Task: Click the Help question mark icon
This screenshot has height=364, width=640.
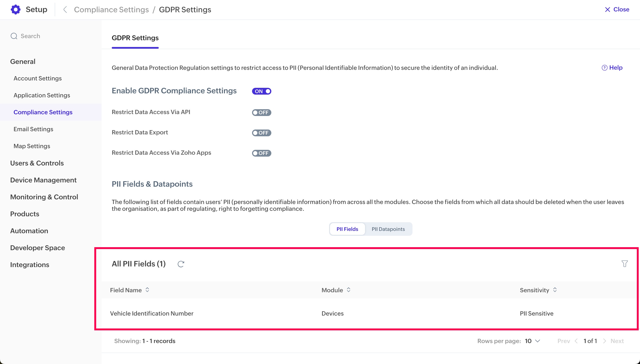Action: pyautogui.click(x=604, y=68)
